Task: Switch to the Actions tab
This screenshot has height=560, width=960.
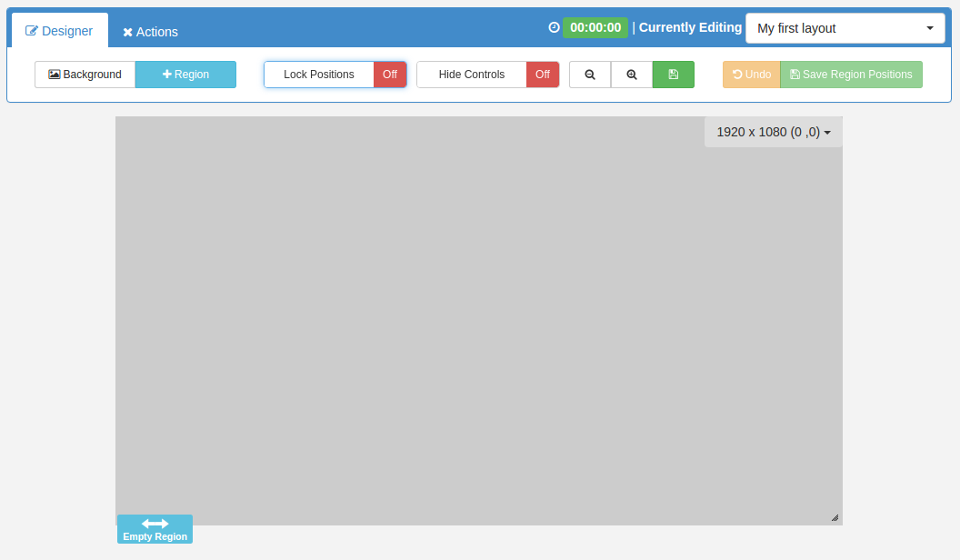Action: tap(151, 32)
